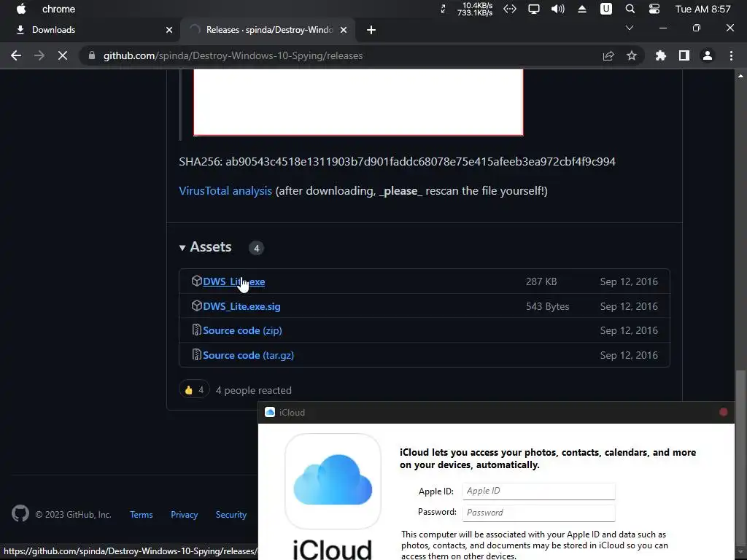The image size is (747, 560).
Task: Click the code brackets menu bar icon
Action: click(x=510, y=9)
